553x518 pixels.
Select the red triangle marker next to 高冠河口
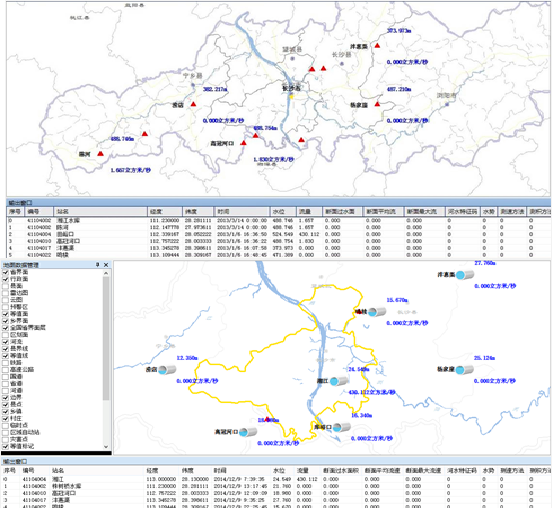pyautogui.click(x=243, y=143)
